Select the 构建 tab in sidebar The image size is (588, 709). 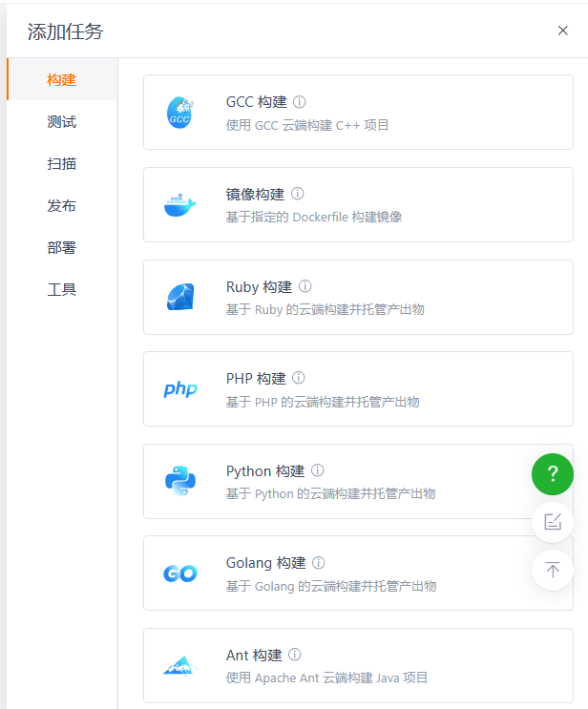coord(62,80)
